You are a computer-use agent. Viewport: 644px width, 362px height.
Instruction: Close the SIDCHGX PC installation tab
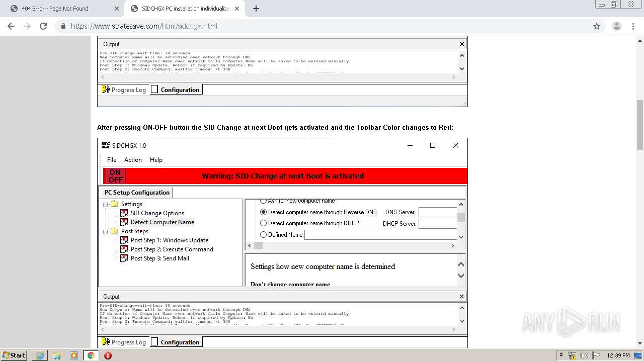[x=237, y=9]
